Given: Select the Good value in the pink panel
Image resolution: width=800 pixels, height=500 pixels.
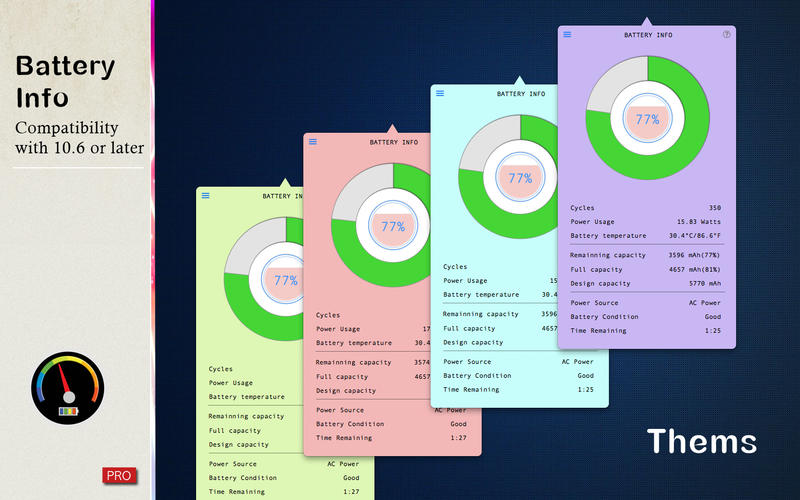Looking at the screenshot, I should 458,424.
